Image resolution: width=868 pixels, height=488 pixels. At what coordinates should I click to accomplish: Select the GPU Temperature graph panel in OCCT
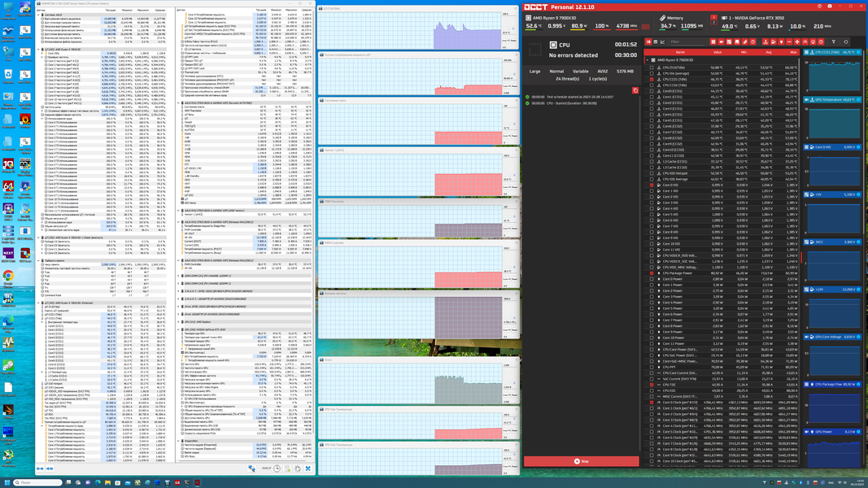click(x=832, y=120)
